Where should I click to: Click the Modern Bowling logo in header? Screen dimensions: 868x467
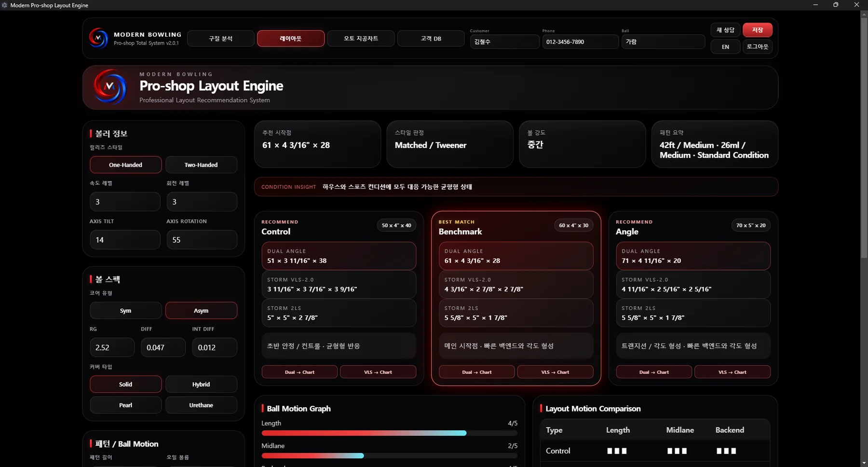(x=98, y=38)
